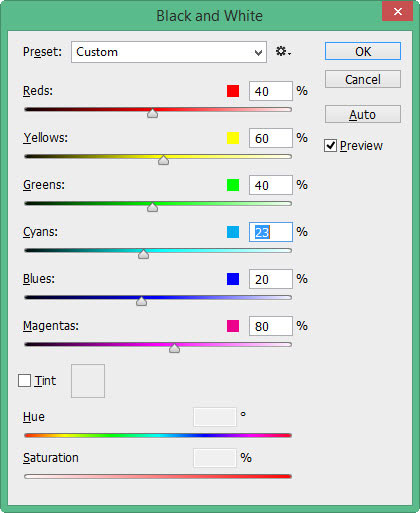The image size is (420, 513).
Task: Click the yellow swatch next to Yellows
Action: (x=233, y=138)
